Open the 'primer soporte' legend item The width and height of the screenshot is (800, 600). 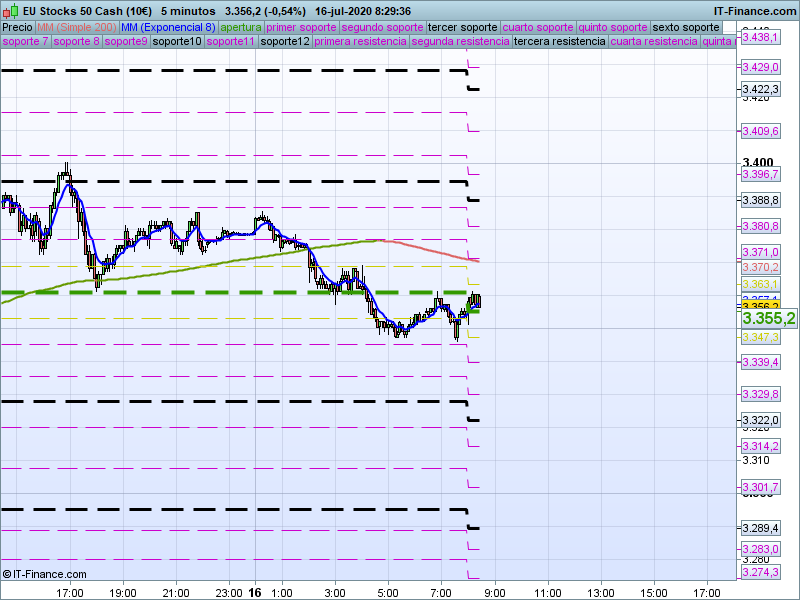[301, 27]
